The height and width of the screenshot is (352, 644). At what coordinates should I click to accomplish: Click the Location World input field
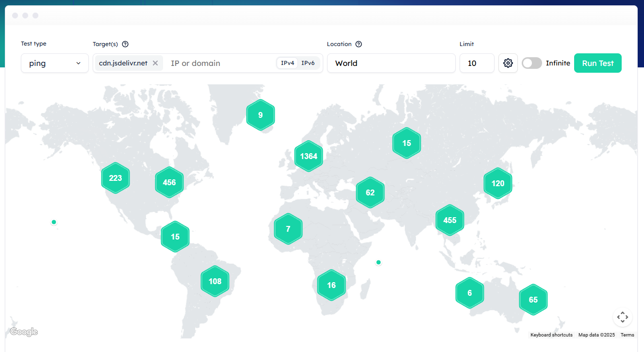[x=391, y=63]
